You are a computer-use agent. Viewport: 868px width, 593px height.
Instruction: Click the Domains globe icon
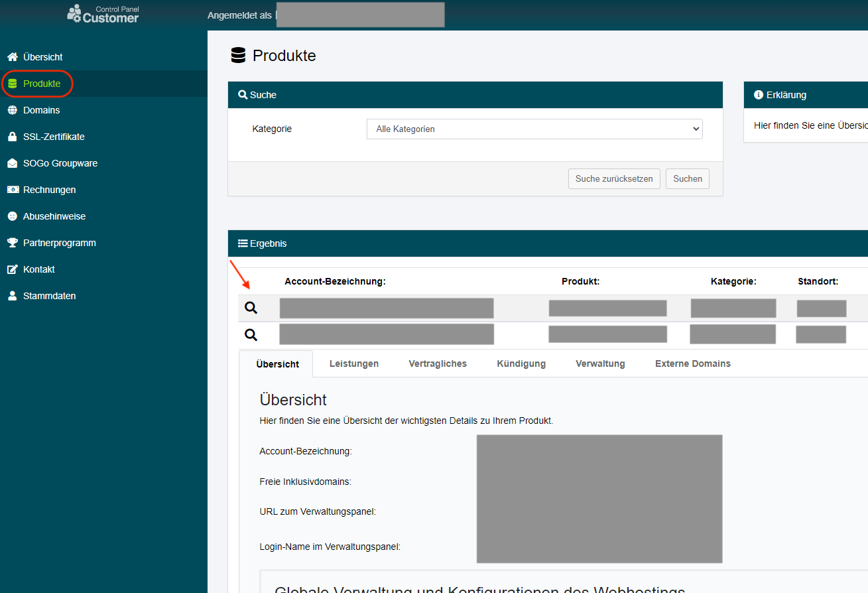pos(12,110)
